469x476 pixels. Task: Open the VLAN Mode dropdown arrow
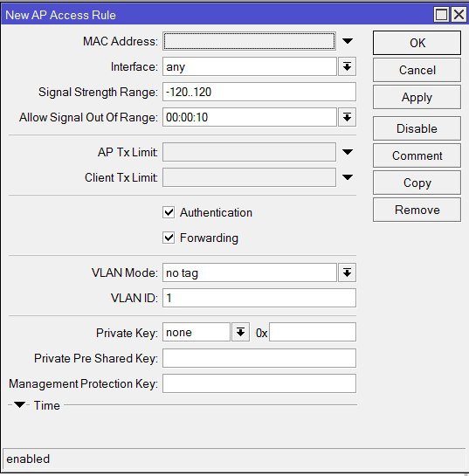click(347, 272)
